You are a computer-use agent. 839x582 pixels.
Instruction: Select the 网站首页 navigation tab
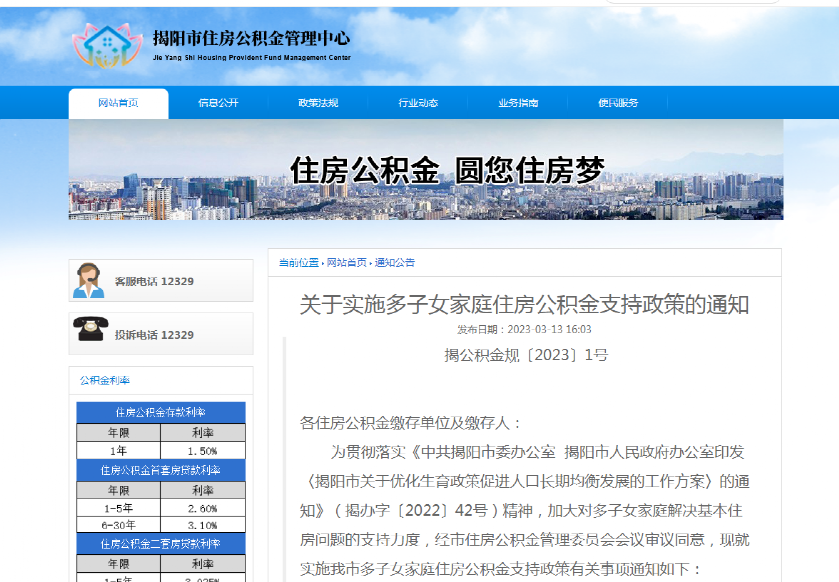(x=117, y=103)
